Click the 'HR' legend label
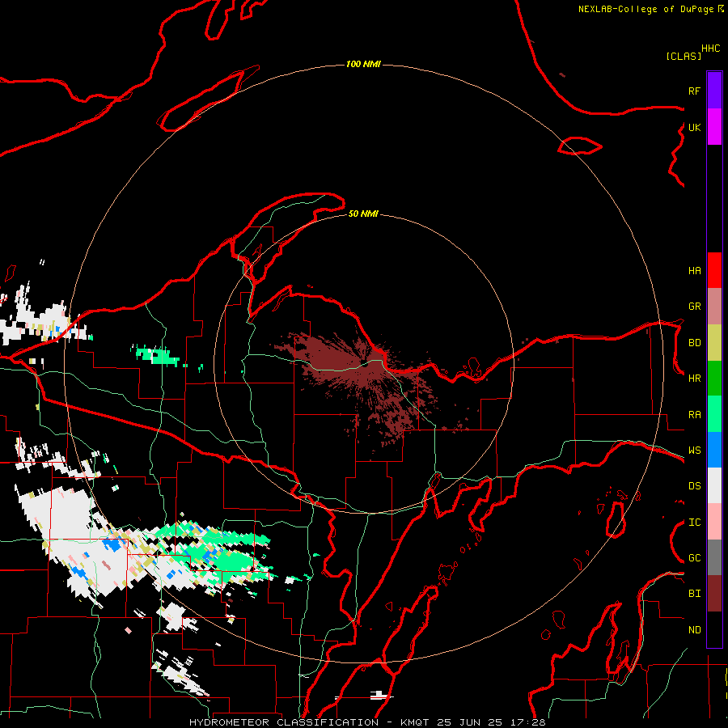The width and height of the screenshot is (728, 728). pyautogui.click(x=695, y=379)
